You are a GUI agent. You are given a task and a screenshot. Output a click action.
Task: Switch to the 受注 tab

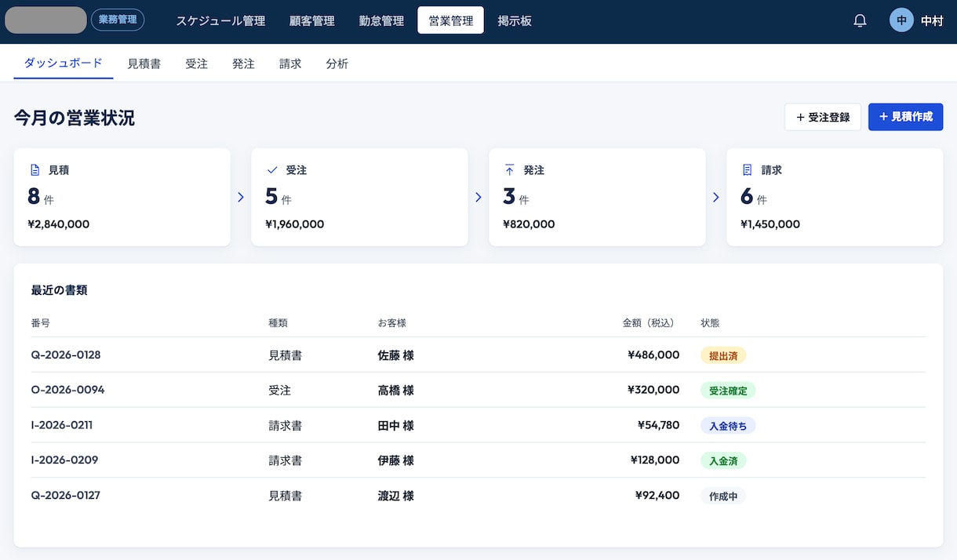(x=197, y=64)
